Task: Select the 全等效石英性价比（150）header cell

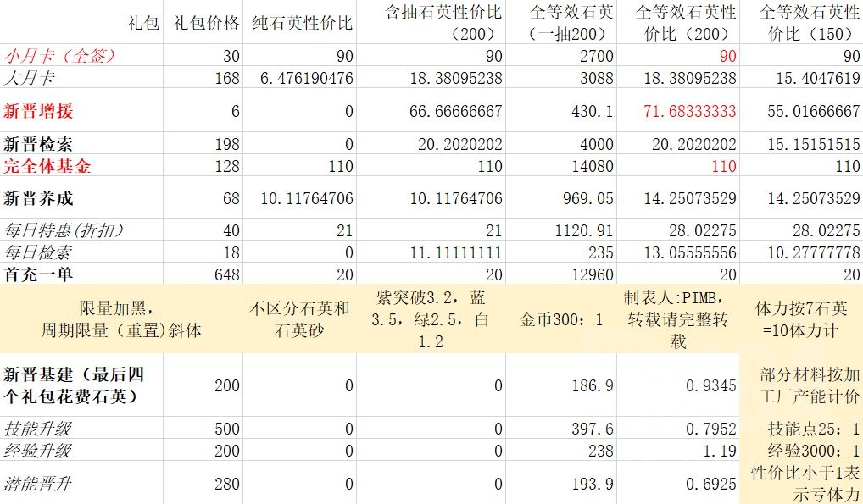Action: (x=801, y=22)
